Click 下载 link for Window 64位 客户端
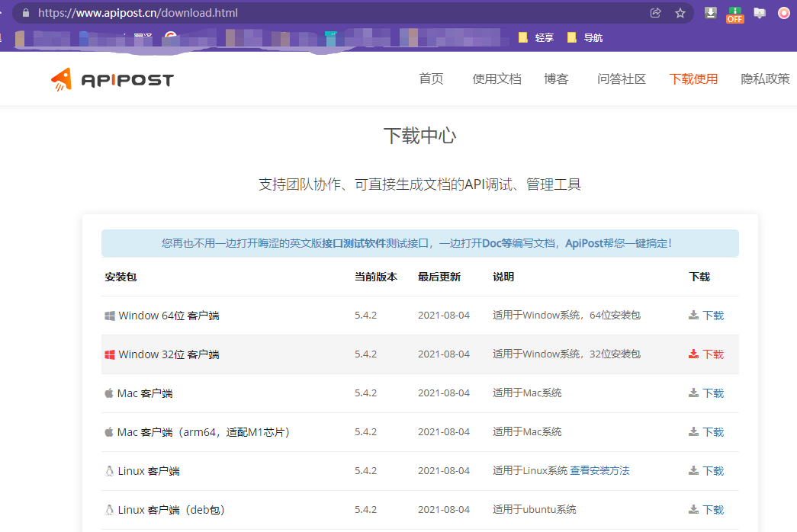This screenshot has height=532, width=797. coord(713,316)
